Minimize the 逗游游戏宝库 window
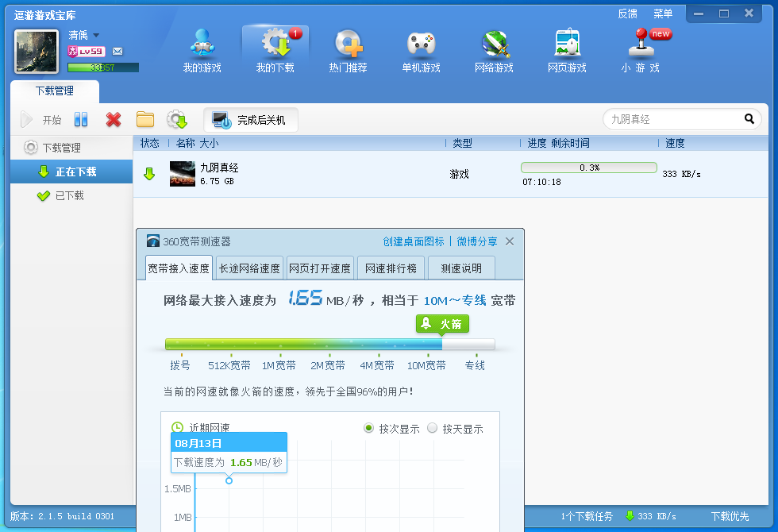Screen dimensions: 778x532 tap(699, 14)
